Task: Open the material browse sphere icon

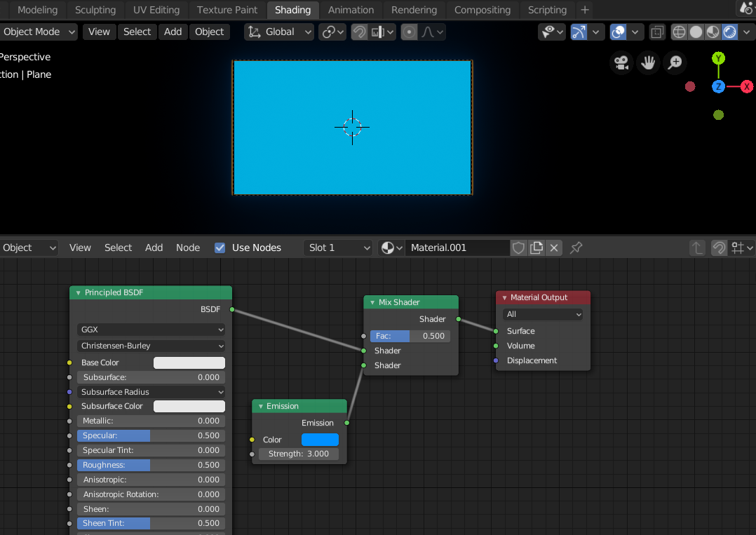Action: [392, 248]
